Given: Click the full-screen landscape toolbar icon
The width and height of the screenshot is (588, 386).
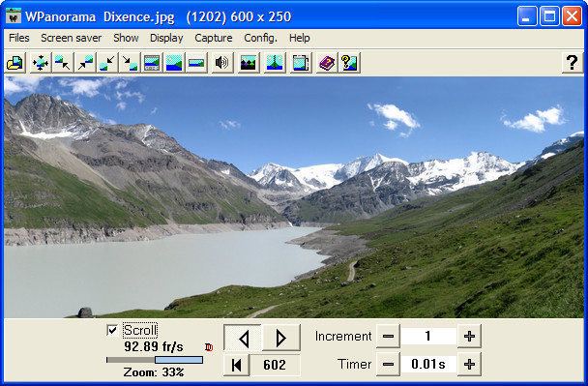Looking at the screenshot, I should click(x=174, y=62).
